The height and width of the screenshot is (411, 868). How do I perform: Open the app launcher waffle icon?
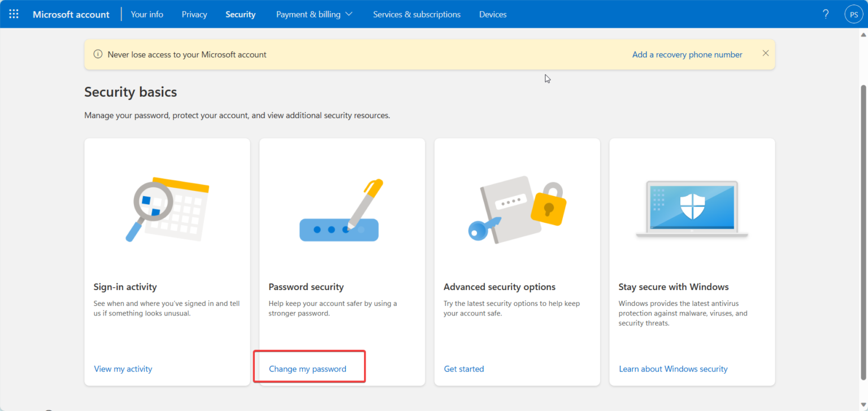(x=14, y=14)
